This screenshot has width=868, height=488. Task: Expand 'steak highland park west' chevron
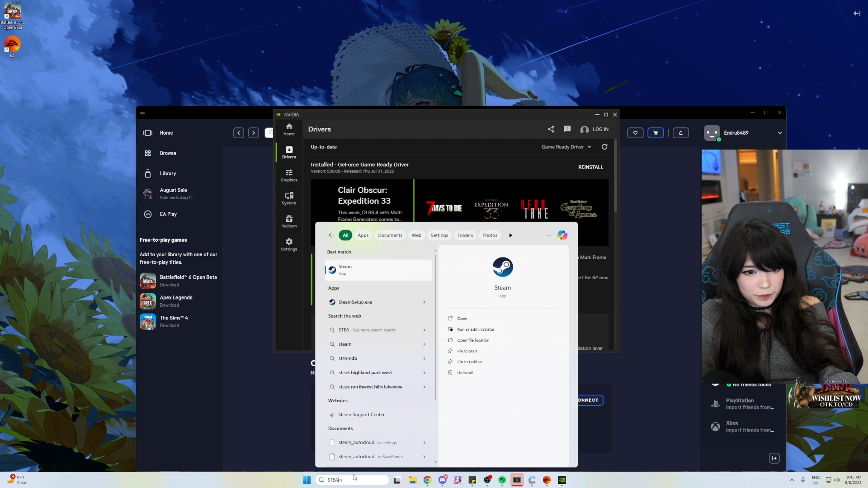(424, 373)
